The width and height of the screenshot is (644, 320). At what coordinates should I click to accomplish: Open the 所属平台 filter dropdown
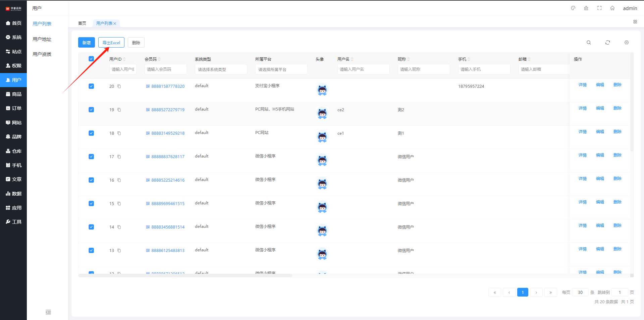281,69
